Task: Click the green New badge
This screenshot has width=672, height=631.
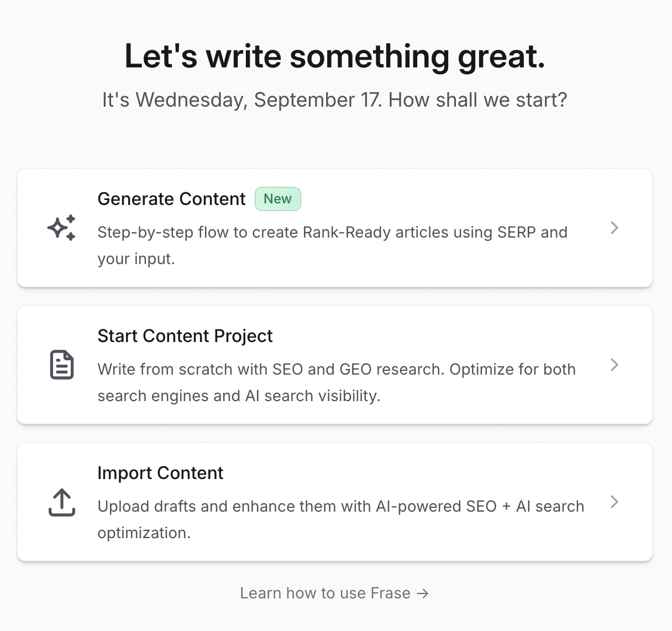Action: pyautogui.click(x=277, y=199)
